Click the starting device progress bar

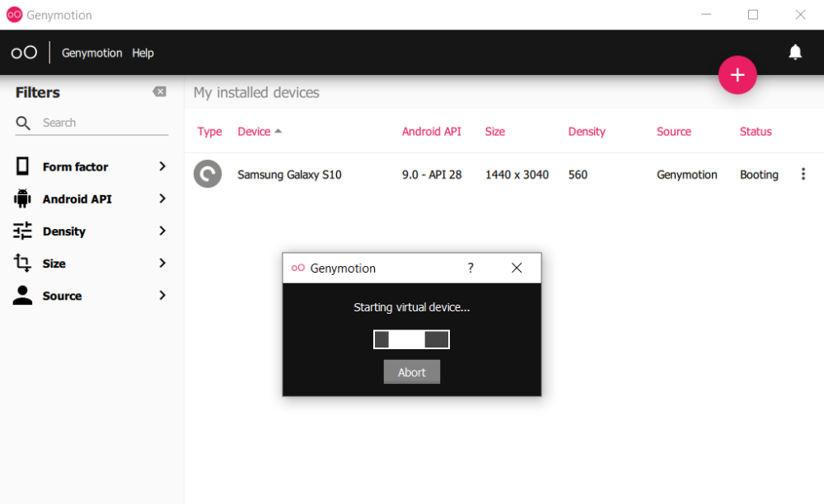click(x=411, y=339)
